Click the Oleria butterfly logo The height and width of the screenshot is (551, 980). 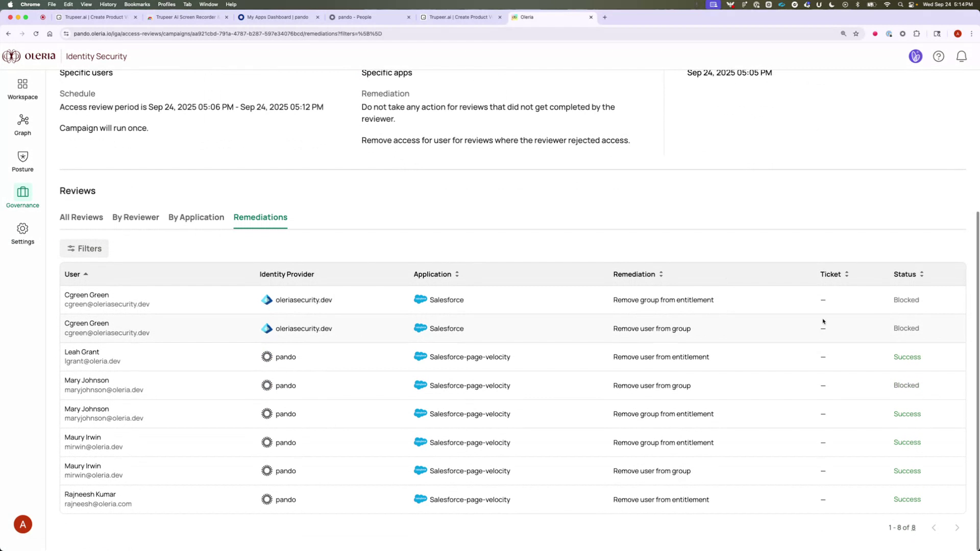[11, 56]
